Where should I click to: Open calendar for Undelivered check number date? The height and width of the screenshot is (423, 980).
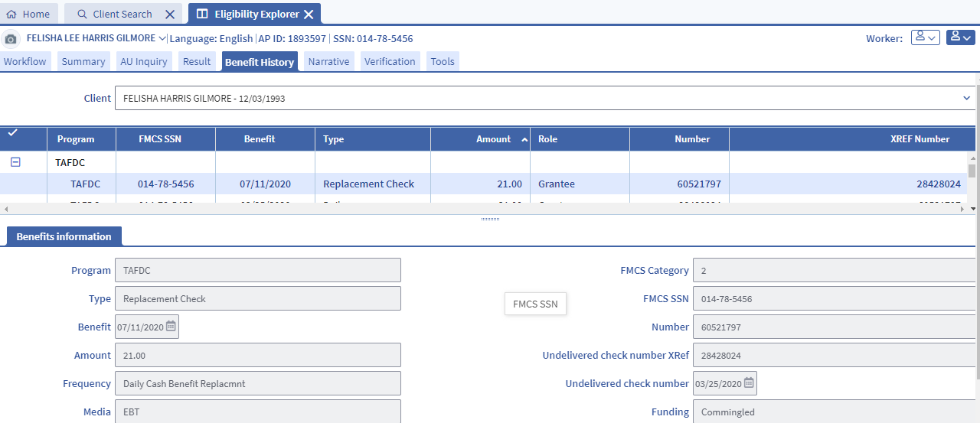click(x=749, y=383)
